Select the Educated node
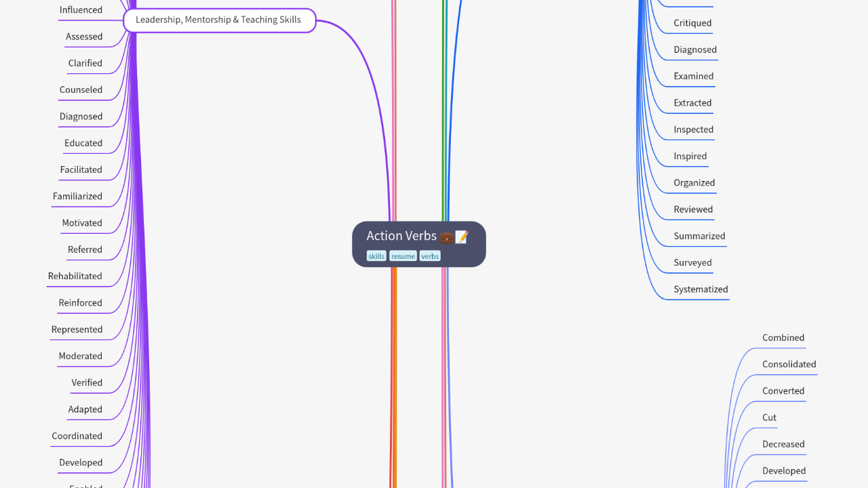Image resolution: width=868 pixels, height=488 pixels. 83,143
